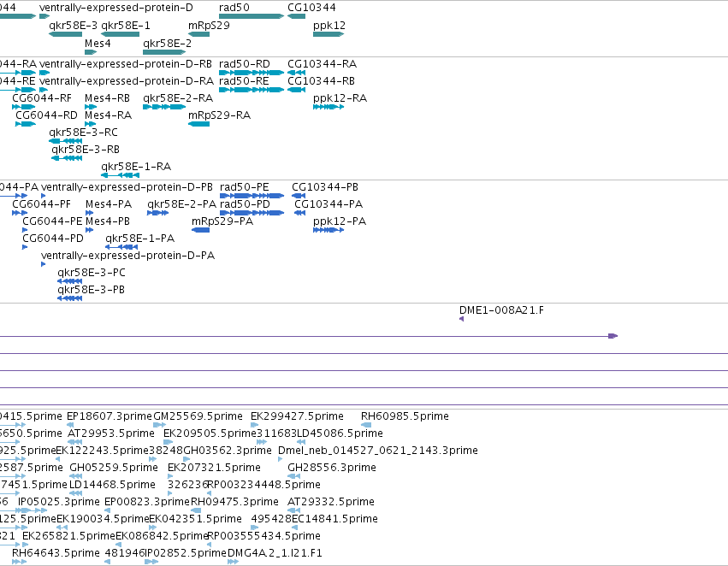Open EST label AT29953.5prime

(111, 433)
